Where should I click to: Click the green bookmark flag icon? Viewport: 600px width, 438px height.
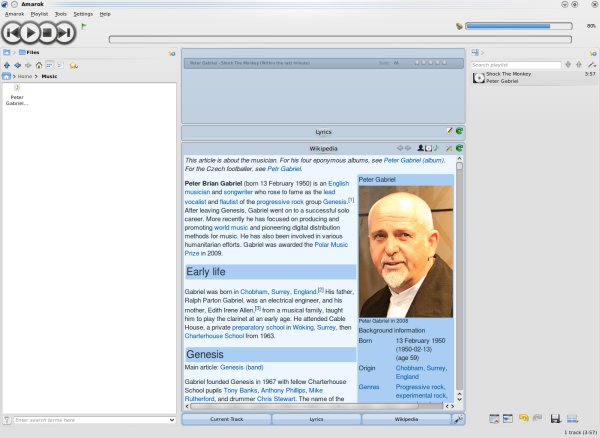tap(84, 25)
